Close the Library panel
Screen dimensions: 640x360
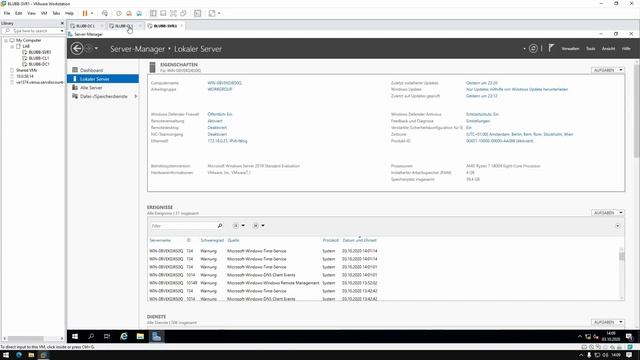click(x=62, y=23)
